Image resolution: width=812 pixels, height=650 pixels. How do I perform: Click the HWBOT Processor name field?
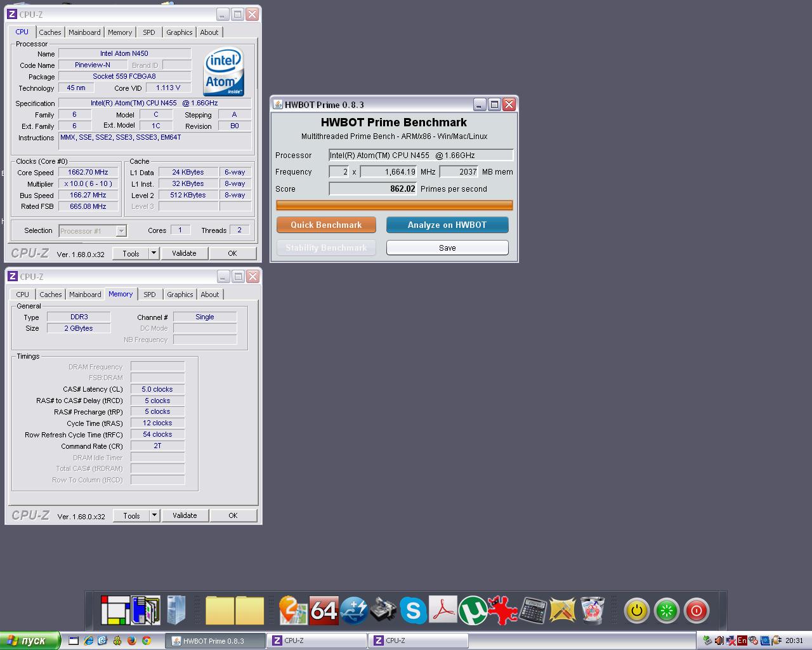(421, 155)
